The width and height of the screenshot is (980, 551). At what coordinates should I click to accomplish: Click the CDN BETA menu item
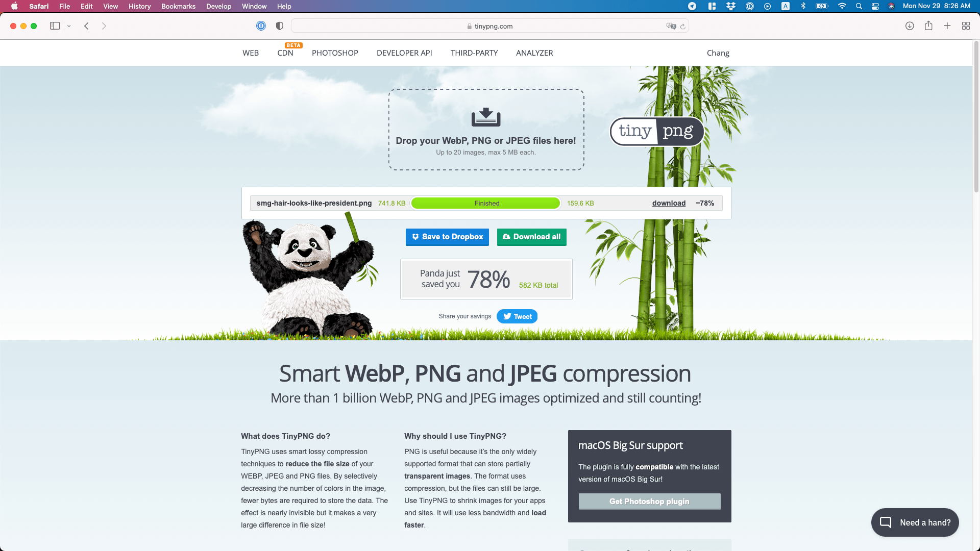(285, 53)
